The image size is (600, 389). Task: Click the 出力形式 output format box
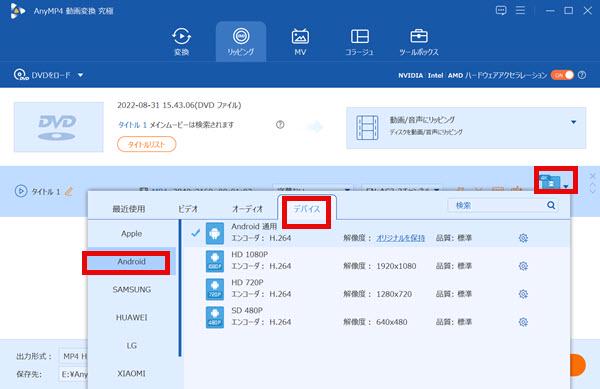[73, 356]
